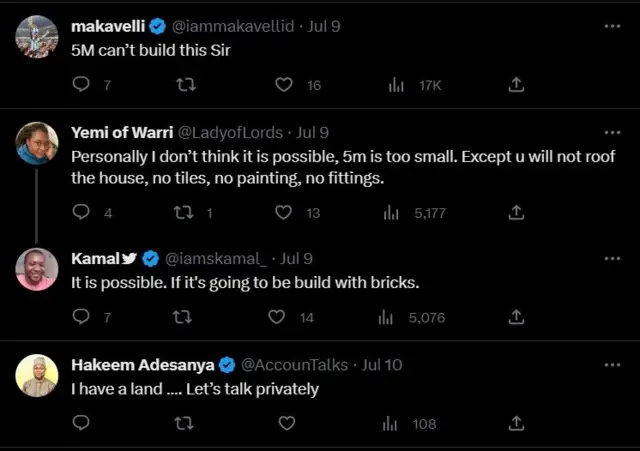Like Yemi of Warri's tweet

click(x=284, y=212)
